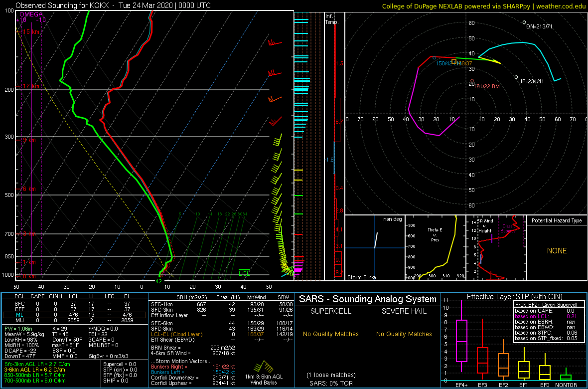Click the 15 km height label
This screenshot has width=588, height=389.
coord(31,32)
